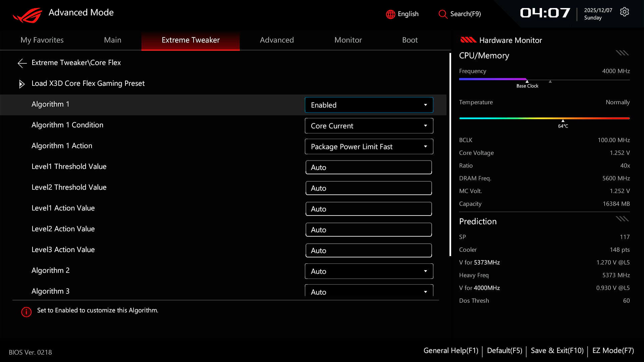Click Save & Exit(F10)

(x=557, y=351)
